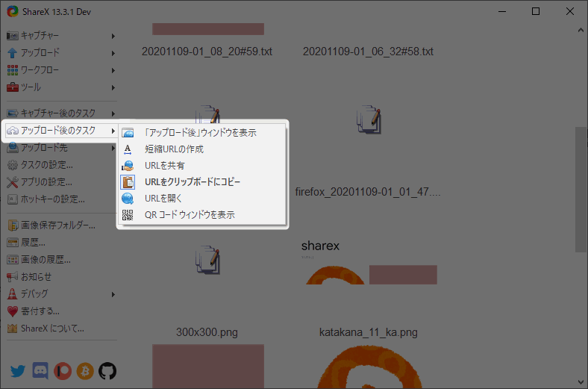Click the 短縮URLの作成 letter A icon

tap(128, 149)
